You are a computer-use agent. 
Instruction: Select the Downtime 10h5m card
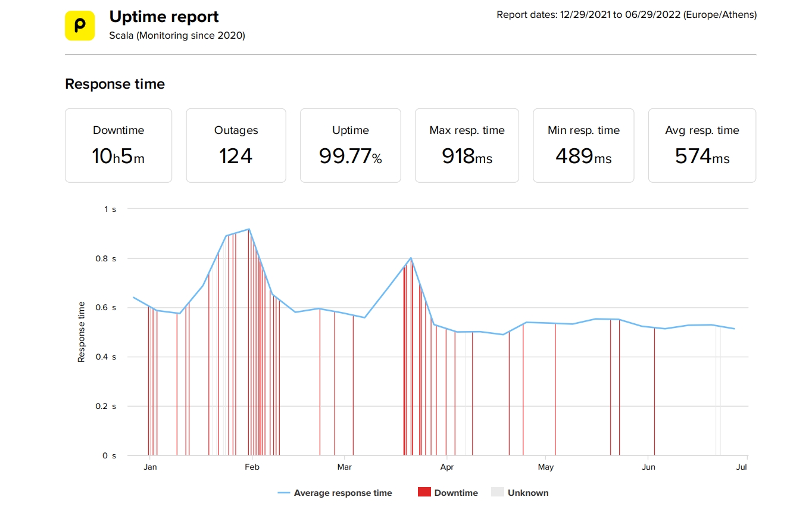pyautogui.click(x=118, y=145)
